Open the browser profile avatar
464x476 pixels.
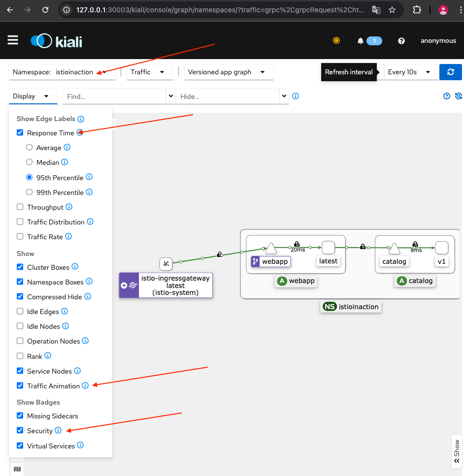click(x=443, y=10)
